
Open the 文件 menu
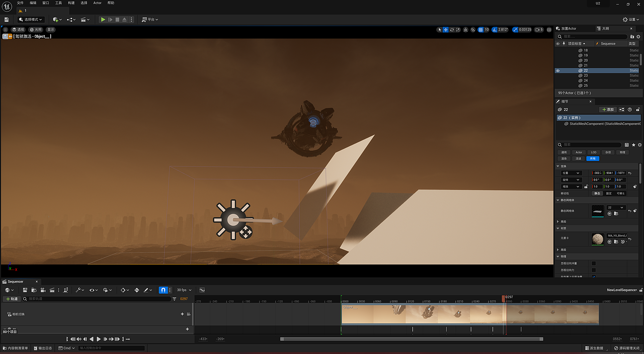pos(20,3)
